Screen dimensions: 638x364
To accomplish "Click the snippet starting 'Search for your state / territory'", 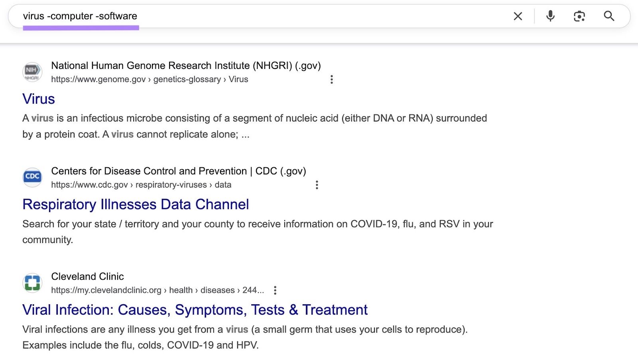I will (x=258, y=232).
